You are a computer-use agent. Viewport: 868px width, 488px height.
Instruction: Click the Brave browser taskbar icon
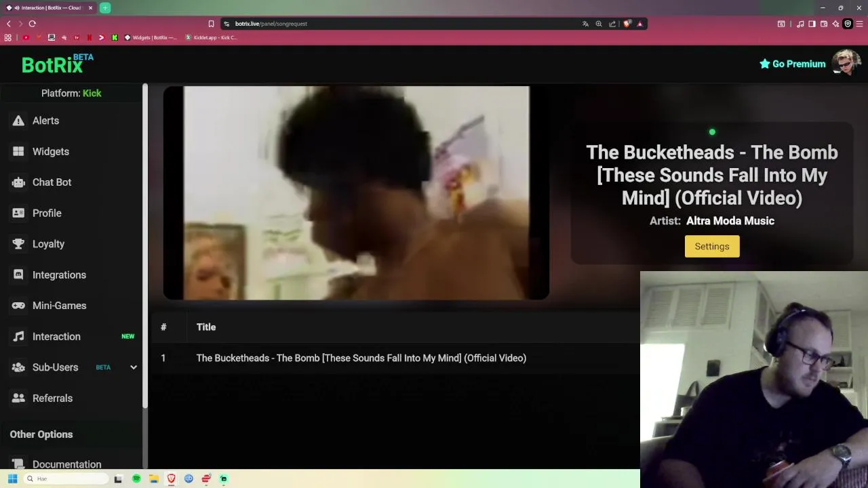click(x=172, y=479)
